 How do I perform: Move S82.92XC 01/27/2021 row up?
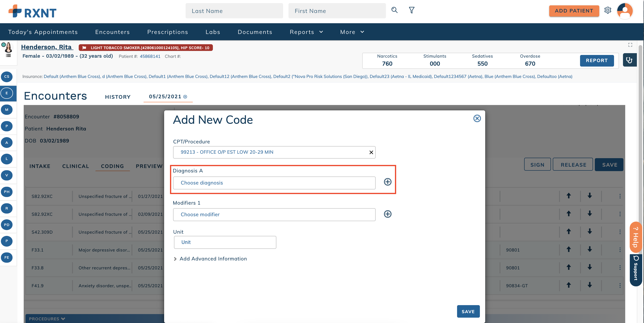point(568,196)
